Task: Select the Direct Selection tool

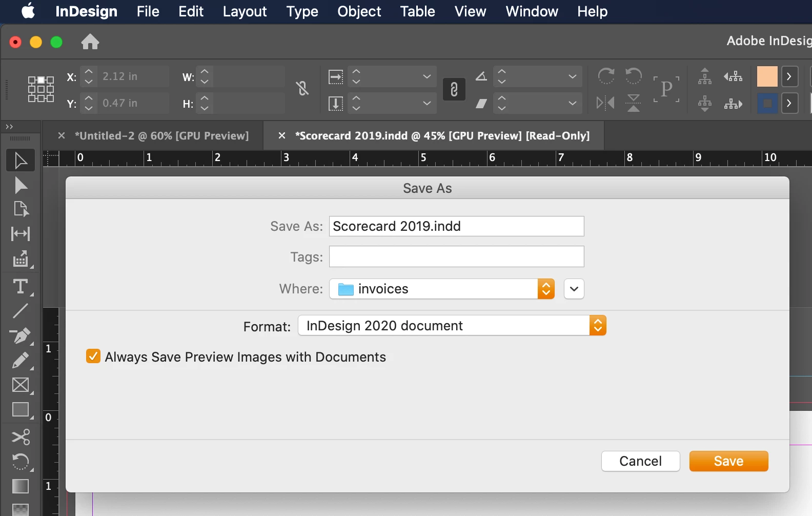Action: point(21,185)
